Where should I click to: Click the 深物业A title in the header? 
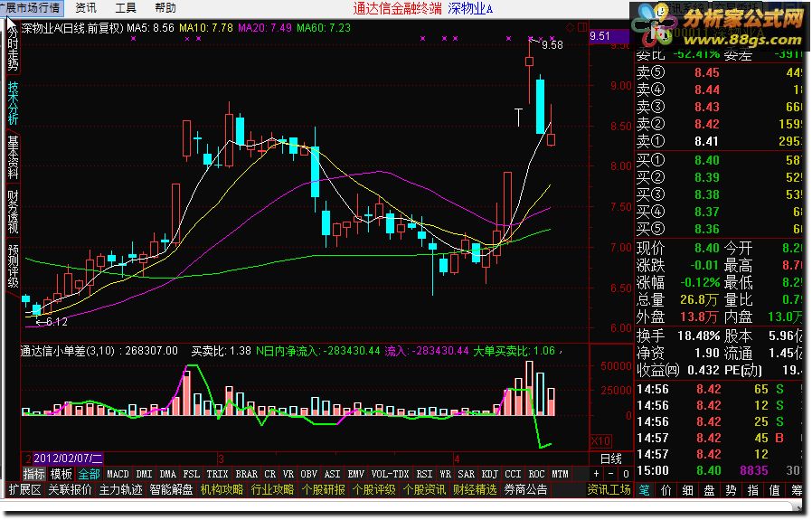click(x=470, y=9)
